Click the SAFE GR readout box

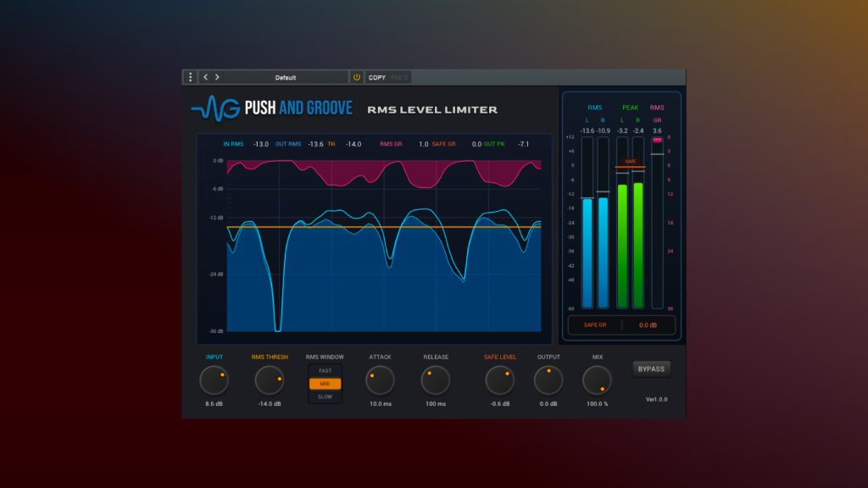tap(621, 324)
